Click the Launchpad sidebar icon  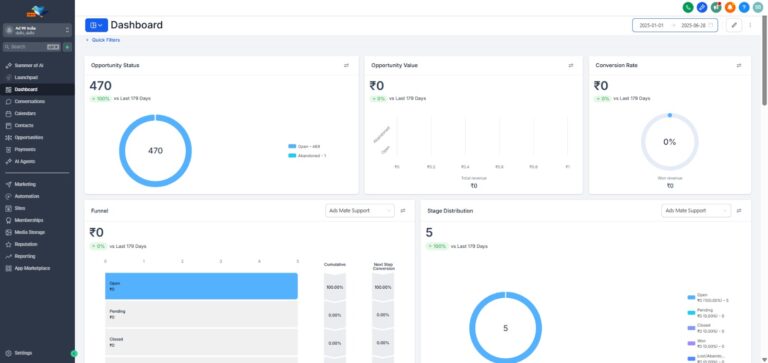(8, 77)
